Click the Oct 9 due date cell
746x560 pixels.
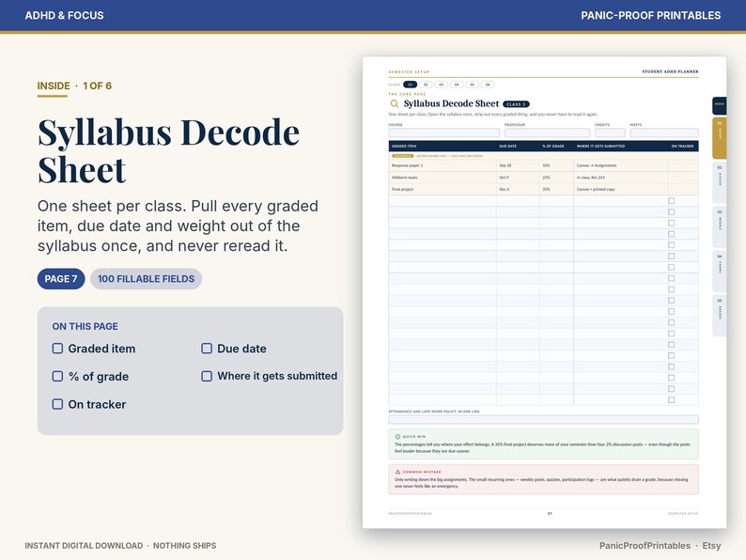click(518, 178)
